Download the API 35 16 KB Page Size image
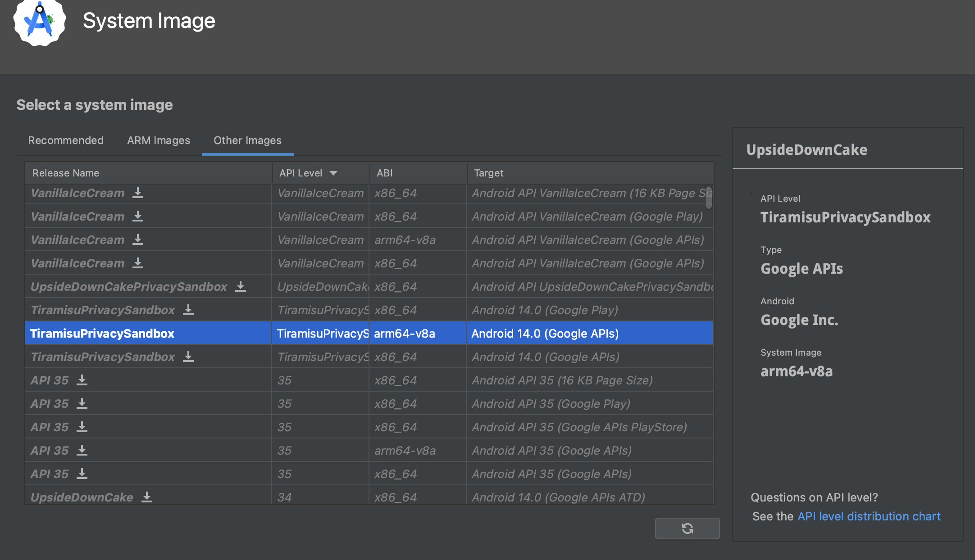 point(82,380)
